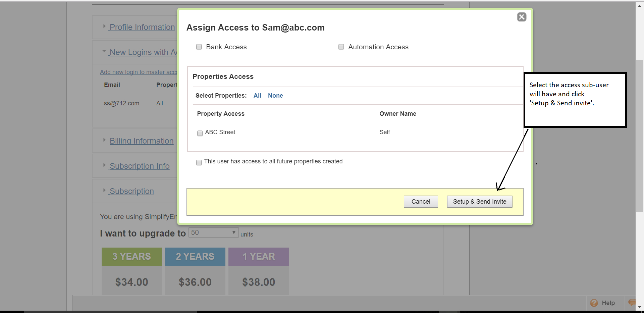Tick the Automation Access checkbox

coord(341,47)
